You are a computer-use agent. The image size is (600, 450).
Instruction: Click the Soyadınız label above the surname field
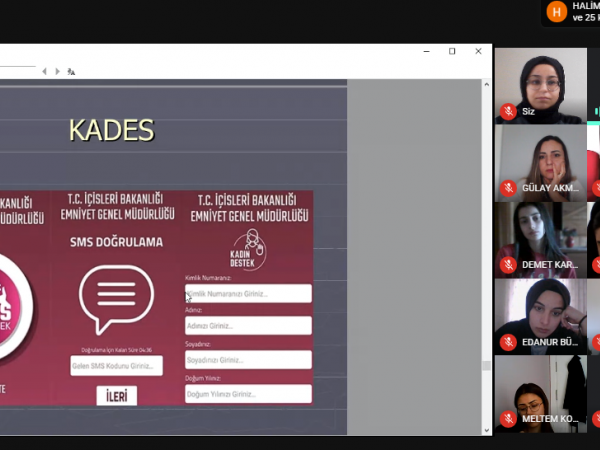pyautogui.click(x=198, y=344)
